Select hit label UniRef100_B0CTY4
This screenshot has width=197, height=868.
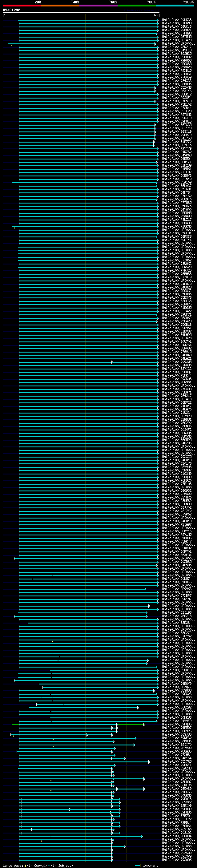[x=177, y=240]
